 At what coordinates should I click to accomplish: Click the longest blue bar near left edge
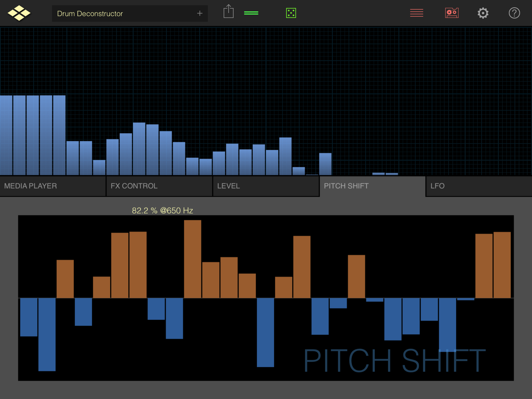[x=47, y=335]
